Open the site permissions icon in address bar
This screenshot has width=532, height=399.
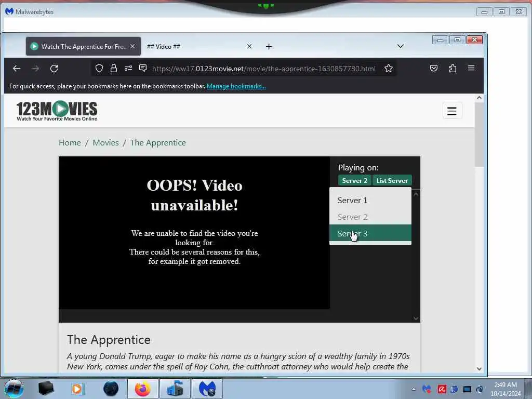128,68
